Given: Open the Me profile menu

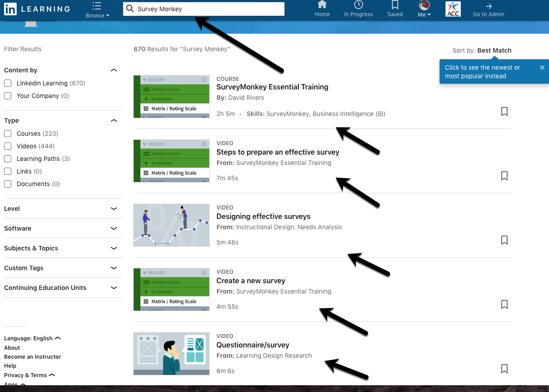Looking at the screenshot, I should coord(424,9).
